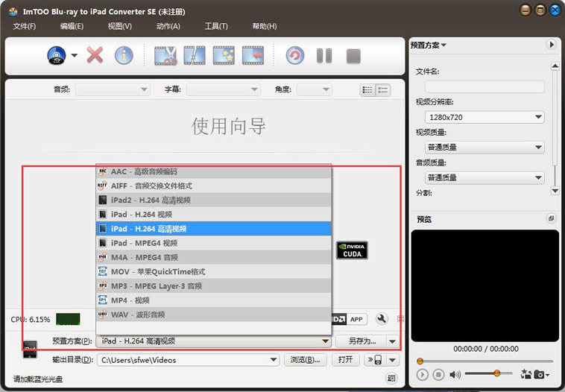Click settings panel scrollbar up arrow

555,66
